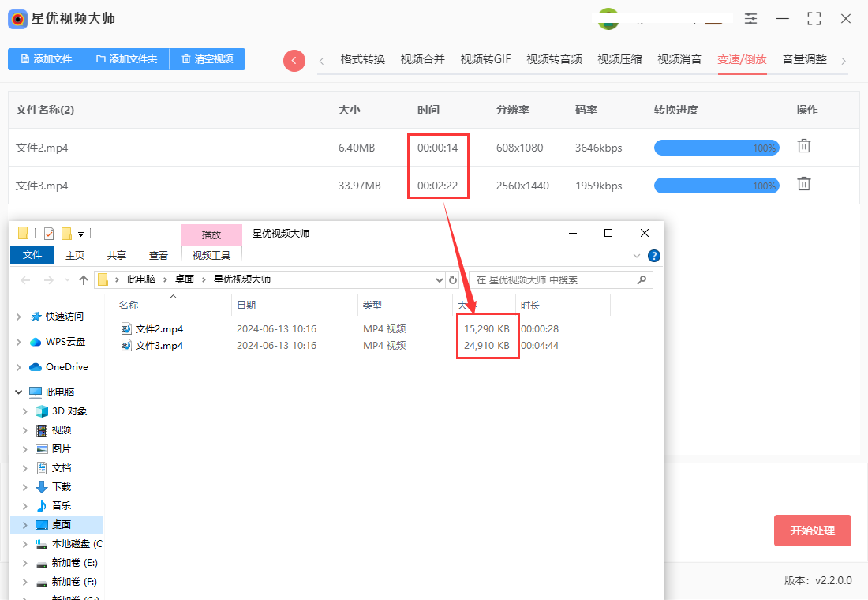Open the Explorer 主页 ribbon tab
The image size is (868, 600).
(75, 256)
